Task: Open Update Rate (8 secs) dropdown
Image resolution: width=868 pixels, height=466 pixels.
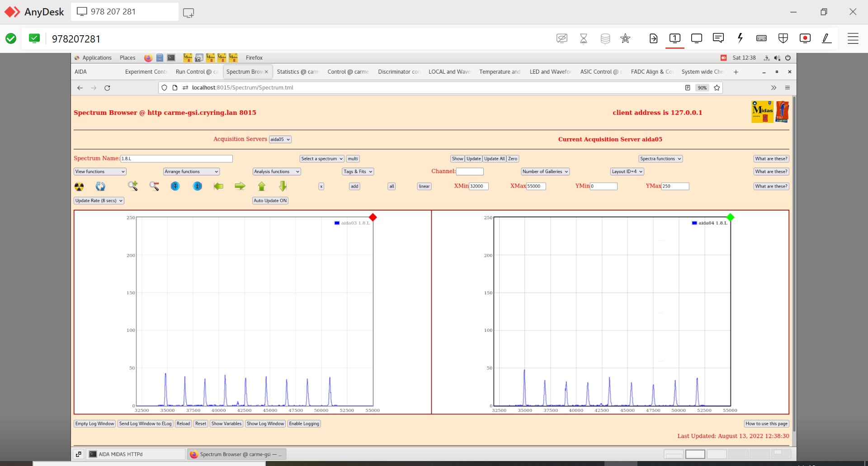Action: [x=99, y=201]
